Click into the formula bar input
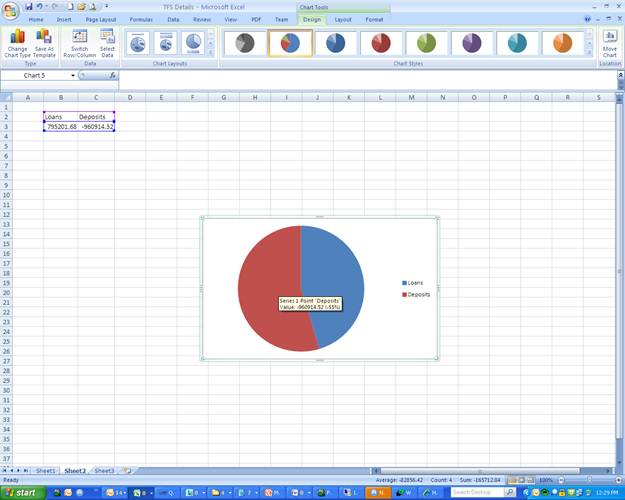Viewport: 625px width, 500px height. [367, 79]
